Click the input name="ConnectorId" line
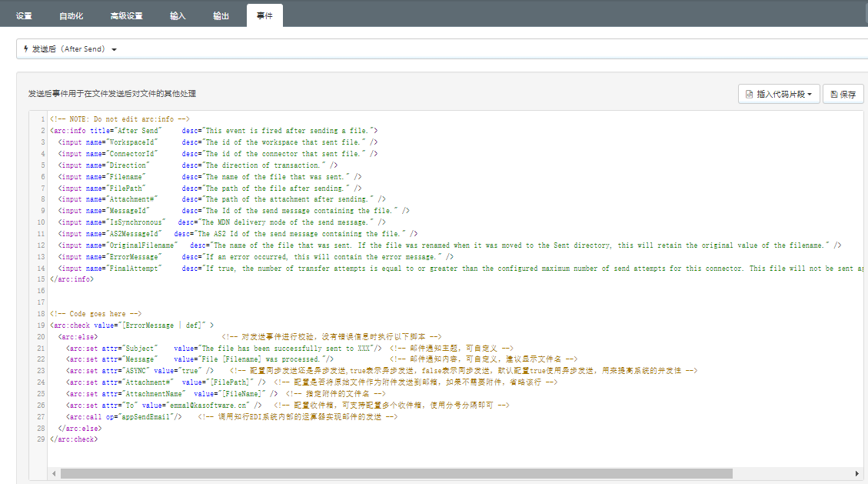Viewport: 868px width, 484px height. (x=218, y=153)
